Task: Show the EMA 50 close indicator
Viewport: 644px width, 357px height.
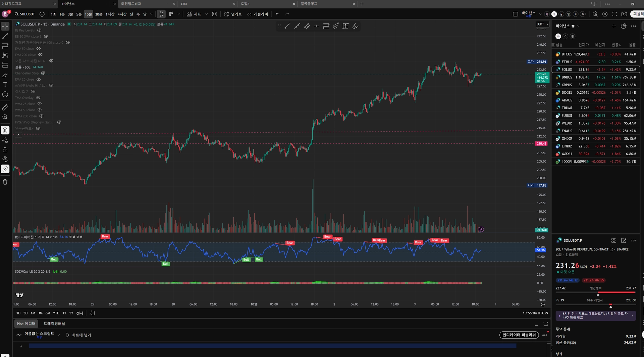Action: tap(39, 49)
